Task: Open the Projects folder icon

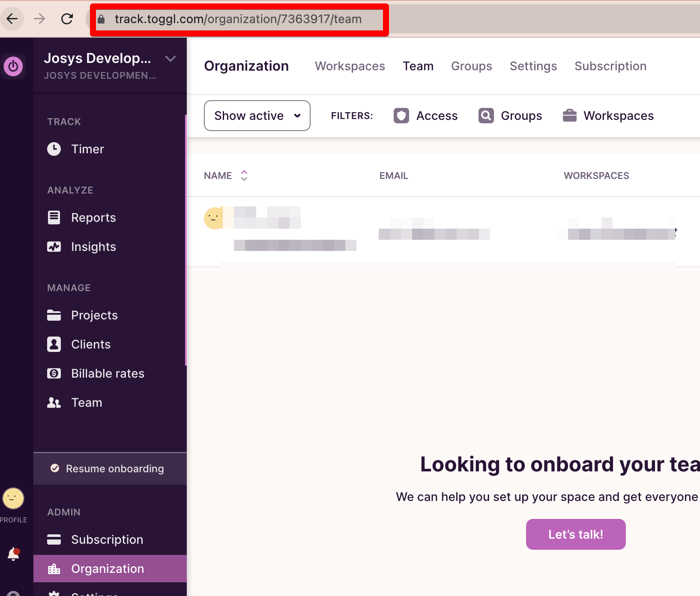Action: (54, 315)
